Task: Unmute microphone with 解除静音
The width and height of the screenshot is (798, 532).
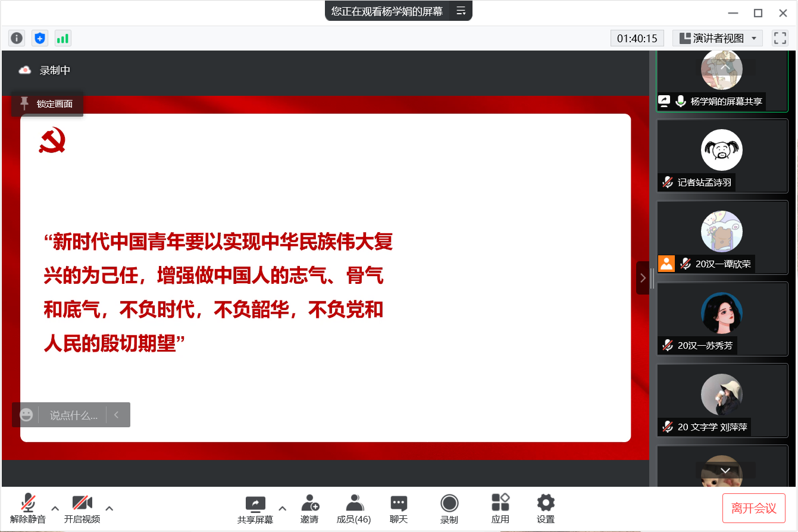Action: [x=28, y=509]
